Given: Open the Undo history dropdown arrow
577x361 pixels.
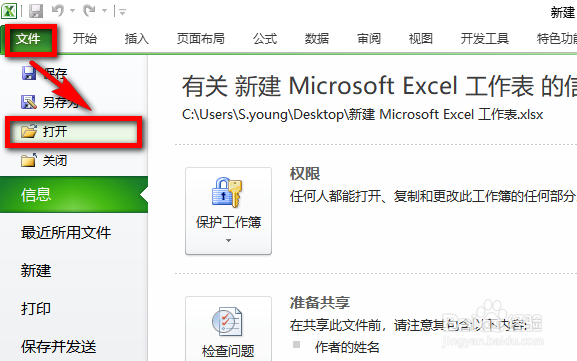Looking at the screenshot, I should (72, 11).
